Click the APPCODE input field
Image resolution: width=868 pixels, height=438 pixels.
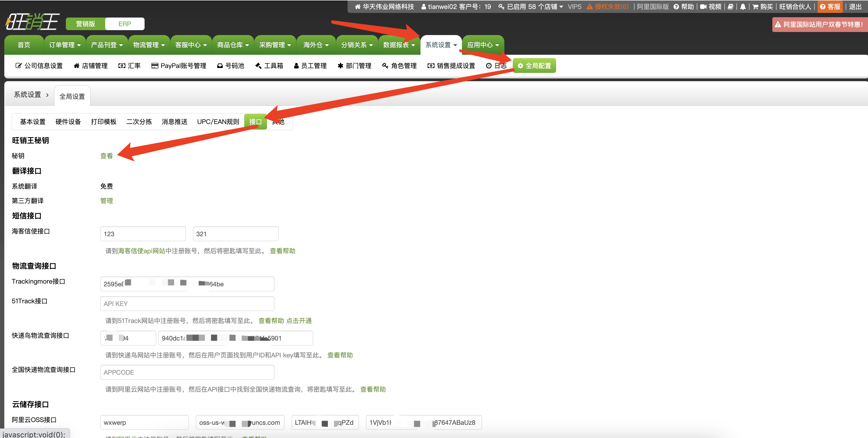[x=187, y=372]
